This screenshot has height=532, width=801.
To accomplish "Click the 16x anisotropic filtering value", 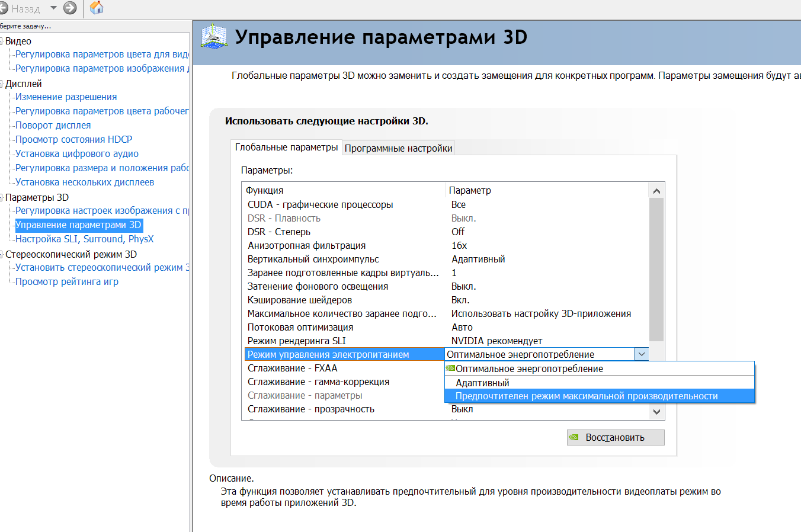I will 459,246.
